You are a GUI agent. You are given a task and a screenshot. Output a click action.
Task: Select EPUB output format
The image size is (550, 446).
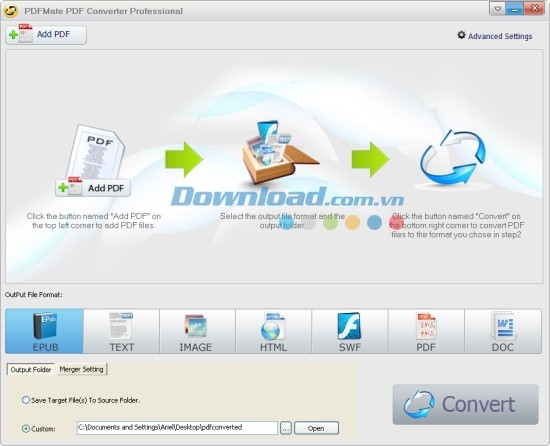pos(45,331)
